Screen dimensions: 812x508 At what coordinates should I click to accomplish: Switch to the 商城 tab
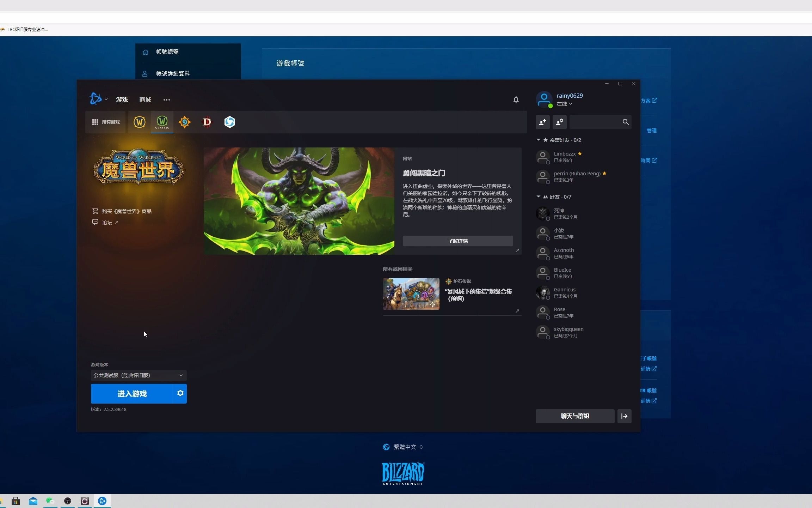coord(145,100)
